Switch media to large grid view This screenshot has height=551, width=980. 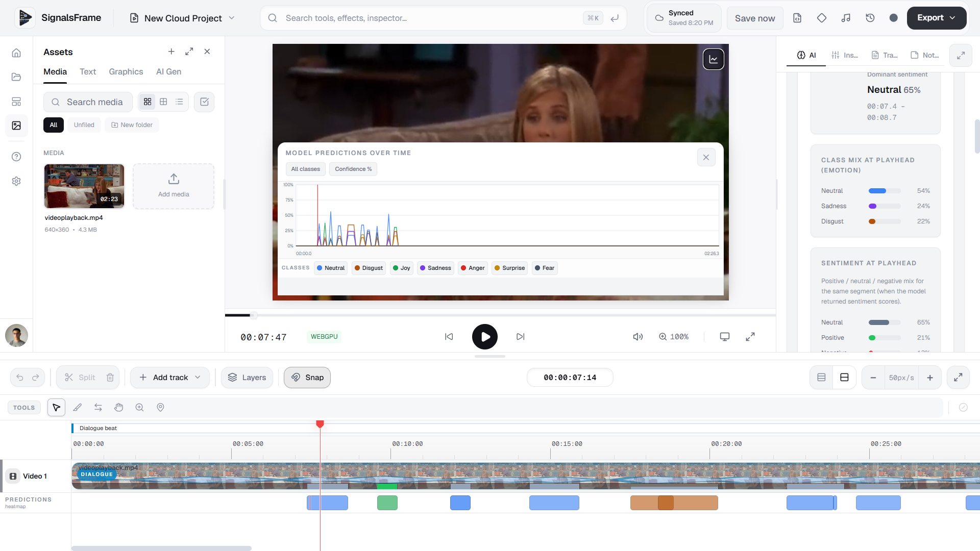coord(148,102)
